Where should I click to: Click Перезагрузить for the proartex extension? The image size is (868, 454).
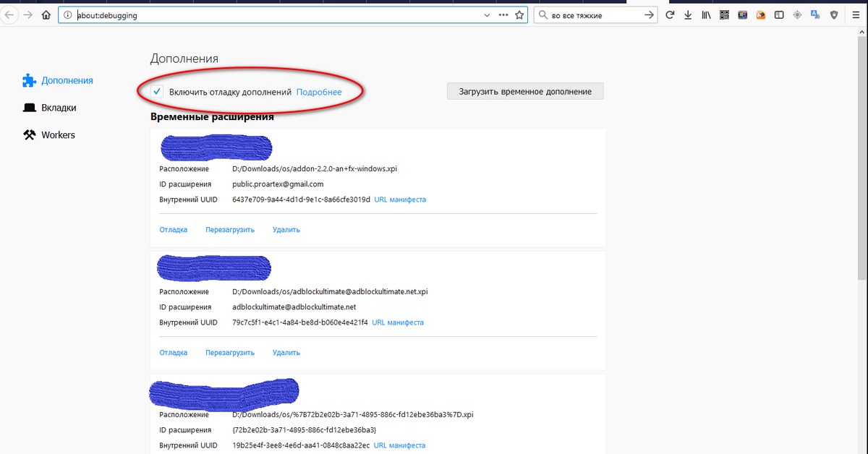230,230
